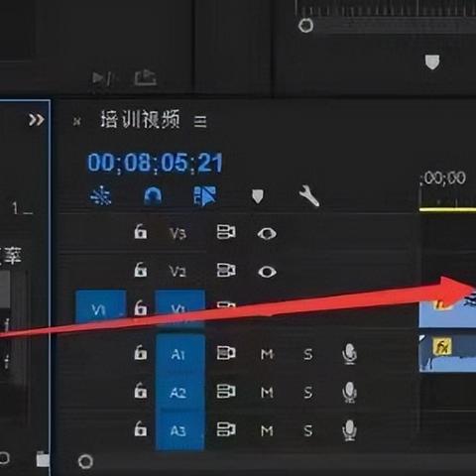
Task: Toggle sync lock for V2 track
Action: pyautogui.click(x=226, y=270)
